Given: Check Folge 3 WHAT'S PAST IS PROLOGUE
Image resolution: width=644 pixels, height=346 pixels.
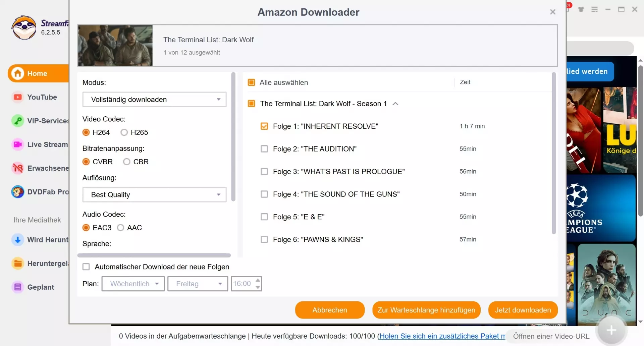Looking at the screenshot, I should click(264, 172).
